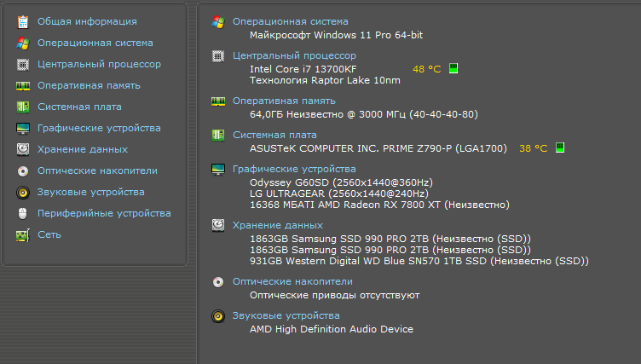Click the Звуковые устройства heading in summary
Screen dimensions: 641x364
point(286,315)
